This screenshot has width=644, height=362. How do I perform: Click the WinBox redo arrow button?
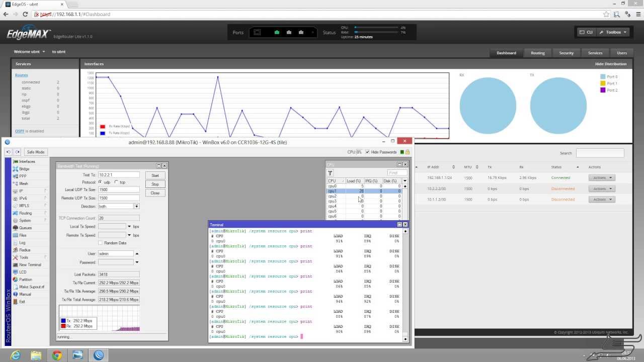(x=18, y=152)
